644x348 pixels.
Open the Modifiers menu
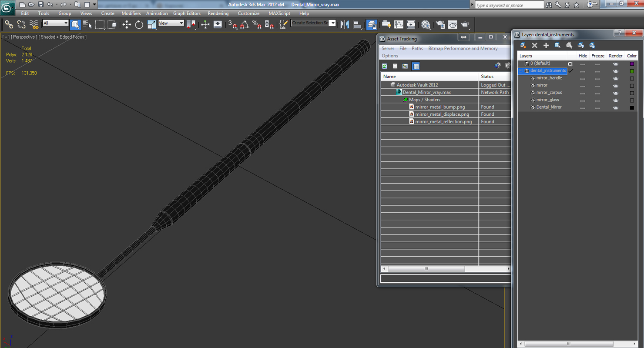coord(131,13)
